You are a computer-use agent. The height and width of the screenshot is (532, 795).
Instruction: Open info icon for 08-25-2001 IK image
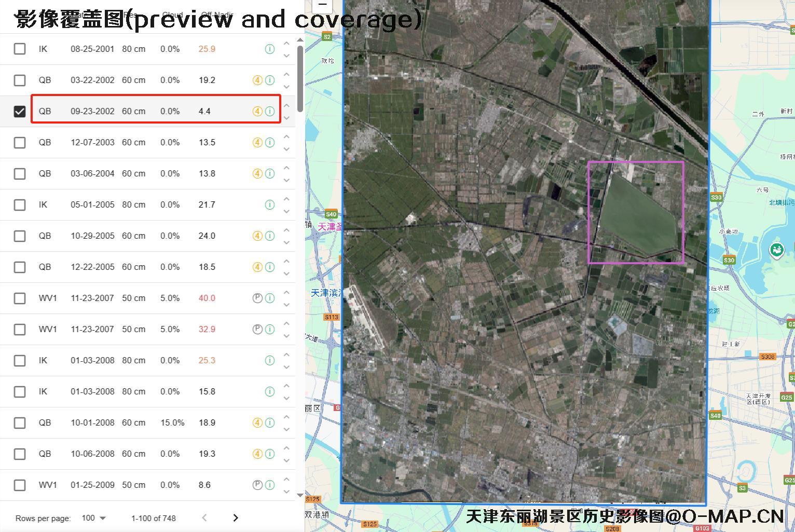pyautogui.click(x=270, y=49)
